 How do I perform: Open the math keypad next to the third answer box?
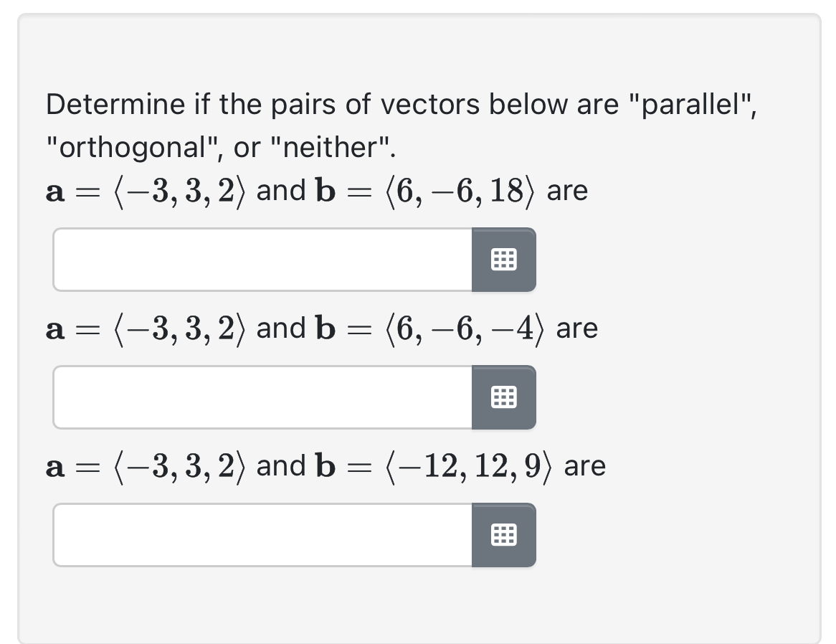[x=503, y=535]
